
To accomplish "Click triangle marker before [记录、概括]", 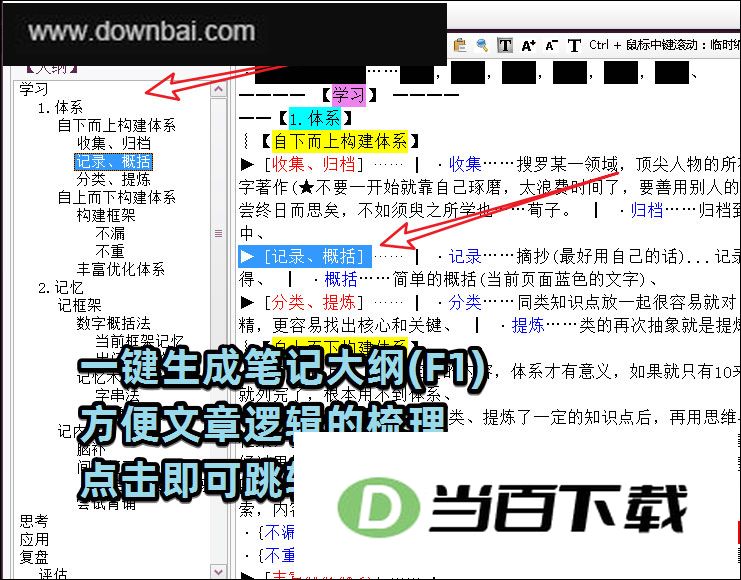I will (x=248, y=257).
